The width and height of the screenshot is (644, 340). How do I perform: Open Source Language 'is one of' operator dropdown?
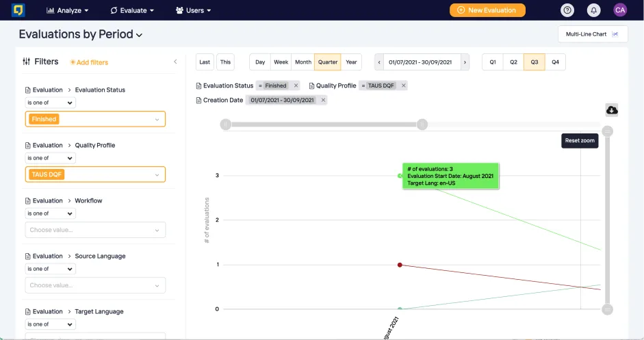tap(50, 269)
